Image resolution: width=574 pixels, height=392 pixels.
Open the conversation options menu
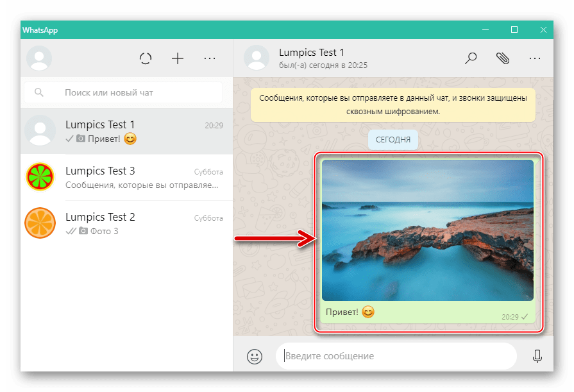click(535, 58)
